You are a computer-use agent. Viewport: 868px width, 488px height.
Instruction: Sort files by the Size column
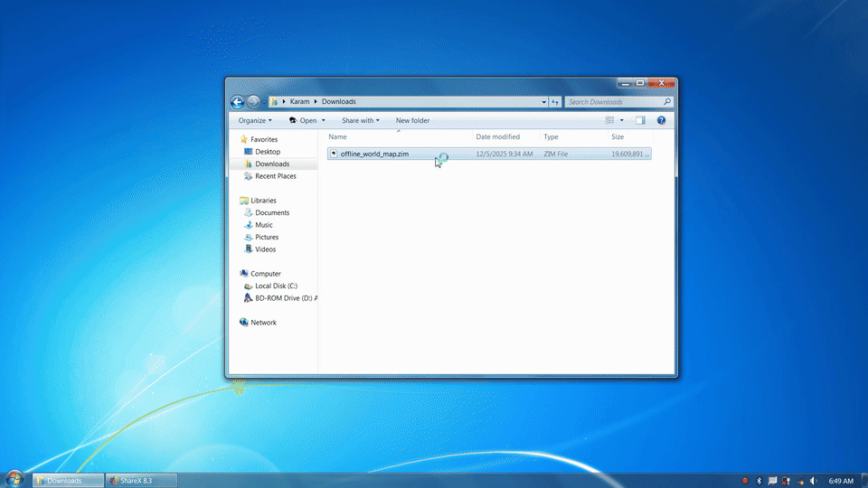coord(618,137)
